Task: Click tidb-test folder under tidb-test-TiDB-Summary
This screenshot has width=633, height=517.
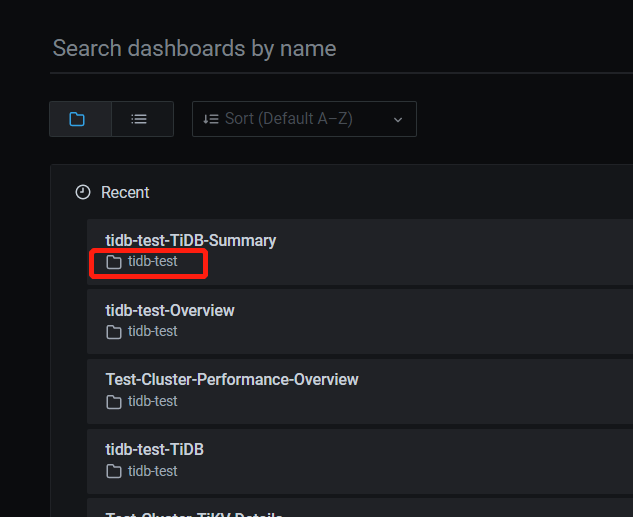Action: [x=153, y=262]
